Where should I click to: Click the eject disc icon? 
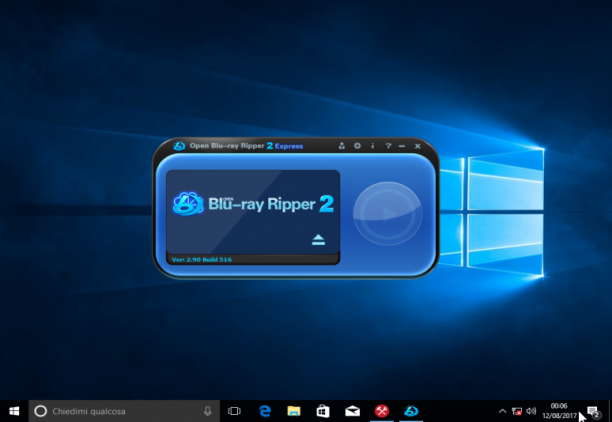318,240
